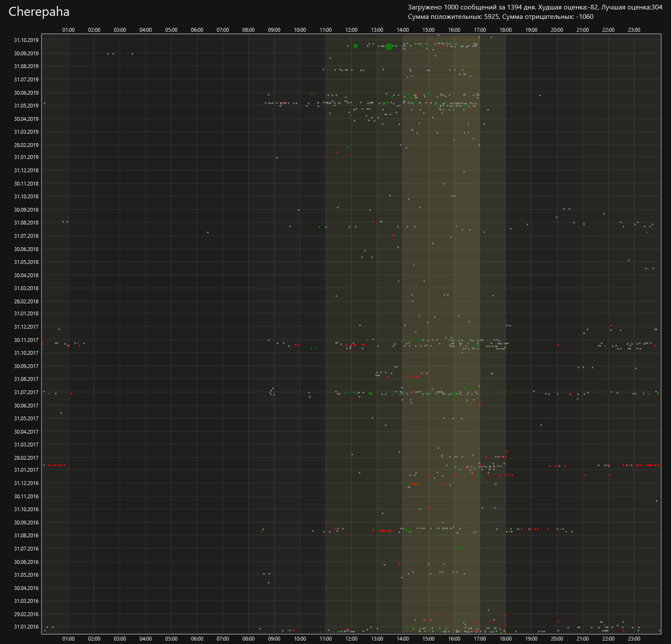This screenshot has width=671, height=644.
Task: Click the 30.06.2016 date label
Action: point(26,562)
